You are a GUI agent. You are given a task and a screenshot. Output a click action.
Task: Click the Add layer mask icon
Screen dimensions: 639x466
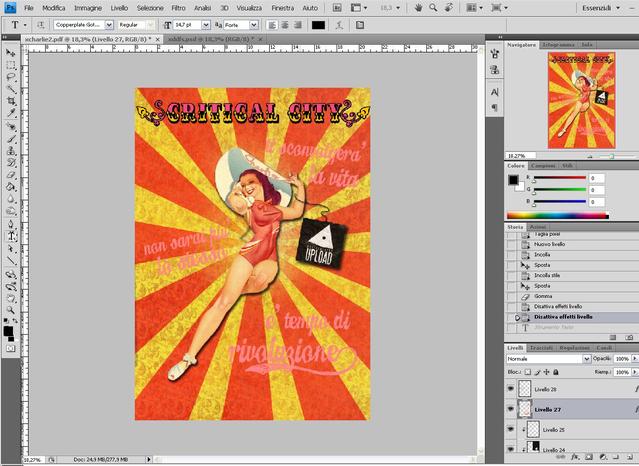[x=589, y=457]
